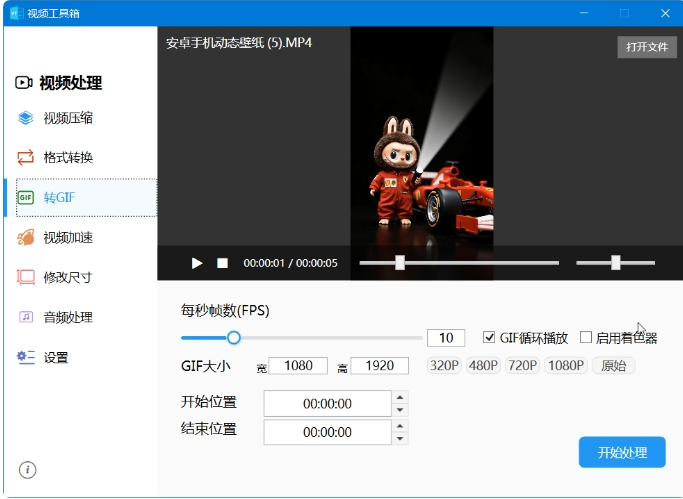The height and width of the screenshot is (499, 683).
Task: Play the video preview
Action: [x=197, y=263]
